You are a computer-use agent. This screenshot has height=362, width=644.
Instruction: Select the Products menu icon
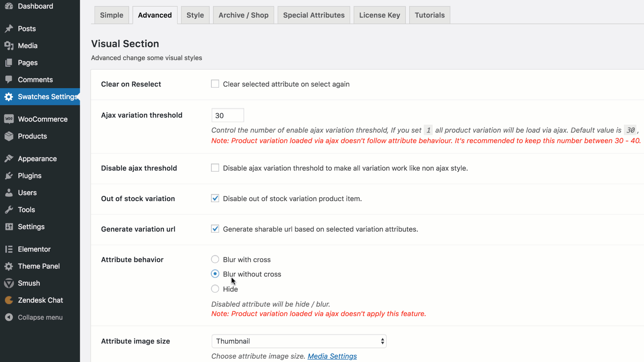tap(9, 136)
